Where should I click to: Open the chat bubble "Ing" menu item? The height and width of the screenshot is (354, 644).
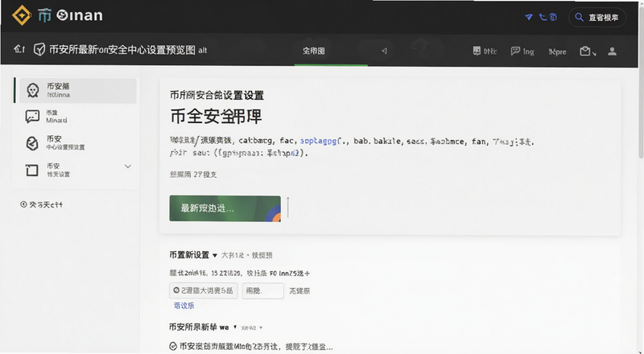[522, 51]
